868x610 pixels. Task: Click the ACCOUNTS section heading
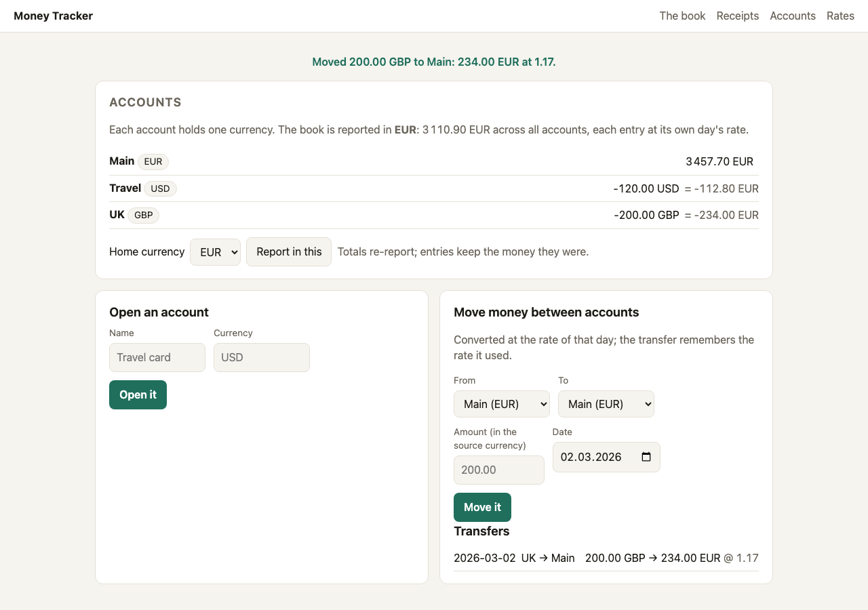click(145, 102)
